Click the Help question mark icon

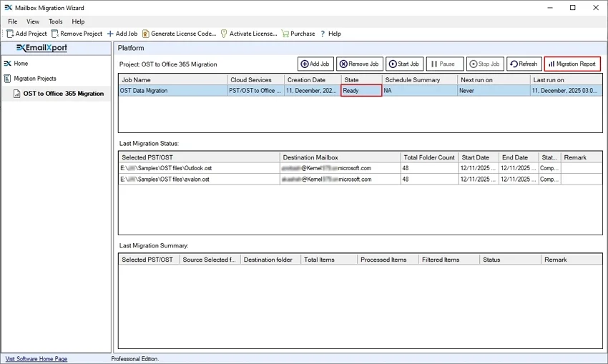(x=323, y=34)
